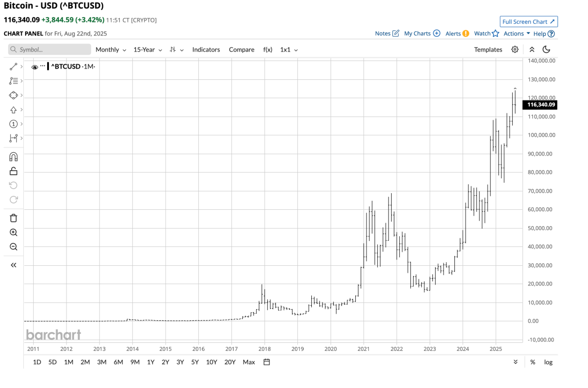The height and width of the screenshot is (388, 588).
Task: Select the 6M time range
Action: (118, 362)
